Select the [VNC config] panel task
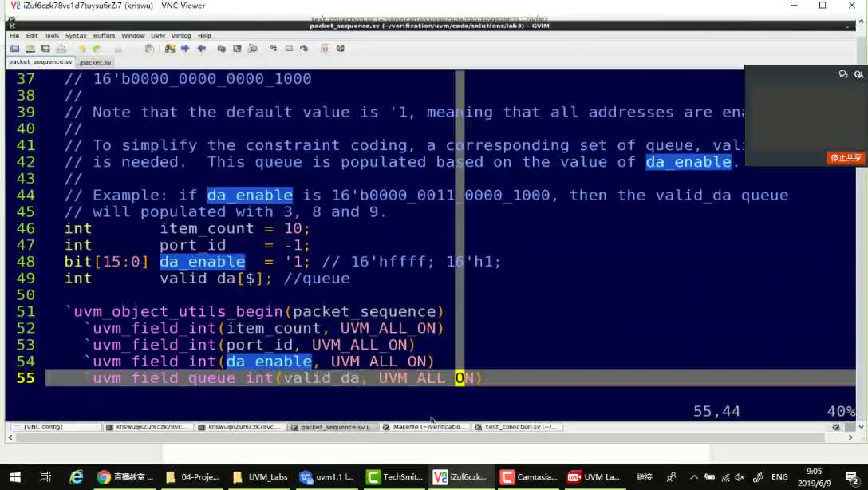The width and height of the screenshot is (868, 490). (55, 427)
